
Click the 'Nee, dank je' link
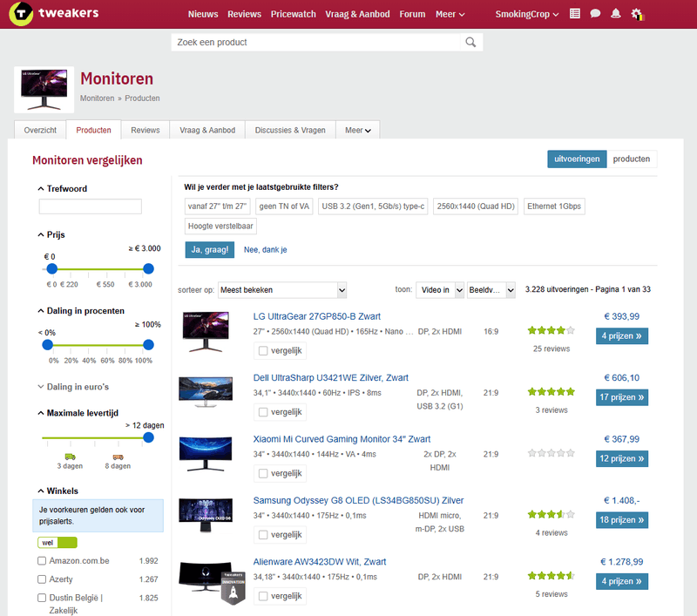point(266,250)
